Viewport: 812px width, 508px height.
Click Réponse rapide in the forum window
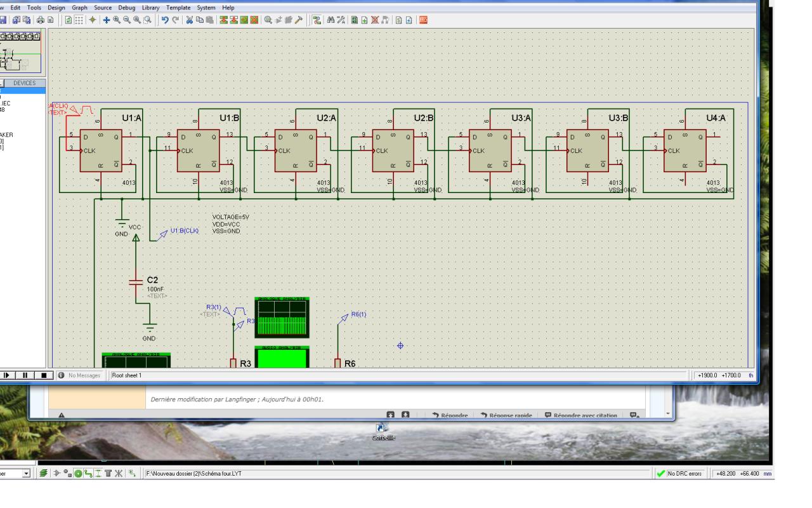(506, 416)
